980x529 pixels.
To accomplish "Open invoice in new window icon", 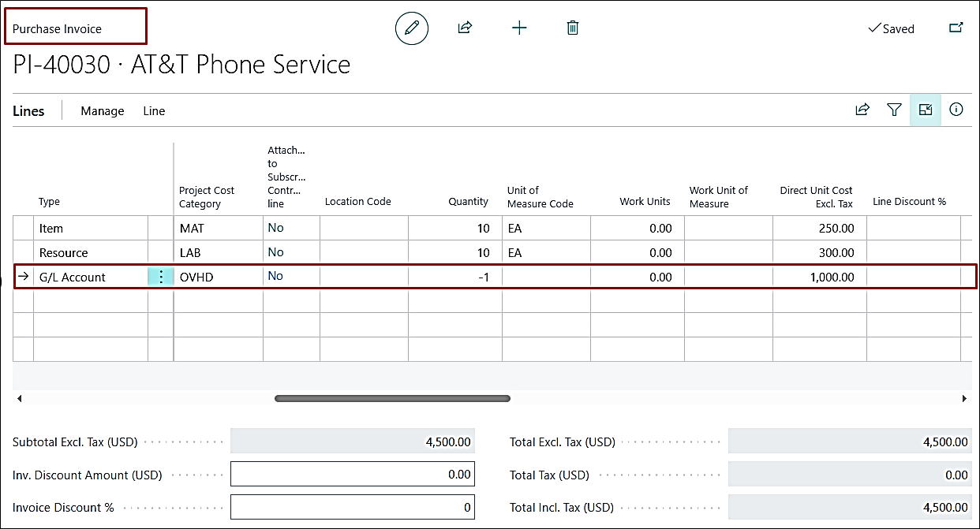I will point(956,28).
